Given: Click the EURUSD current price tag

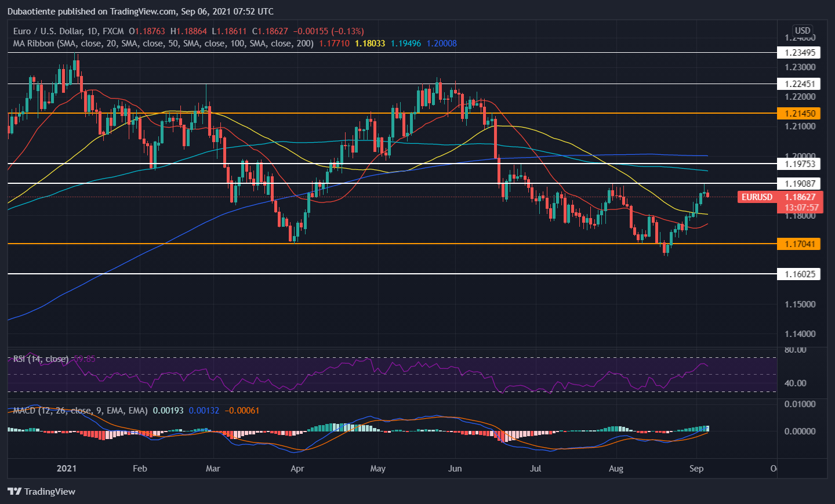Looking at the screenshot, I should (x=757, y=197).
